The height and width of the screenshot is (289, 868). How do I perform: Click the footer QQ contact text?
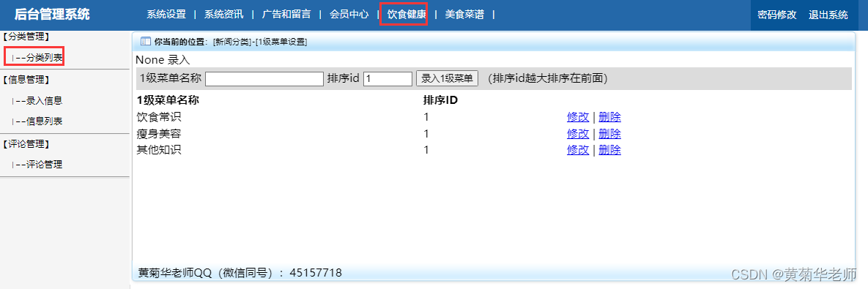pos(240,272)
